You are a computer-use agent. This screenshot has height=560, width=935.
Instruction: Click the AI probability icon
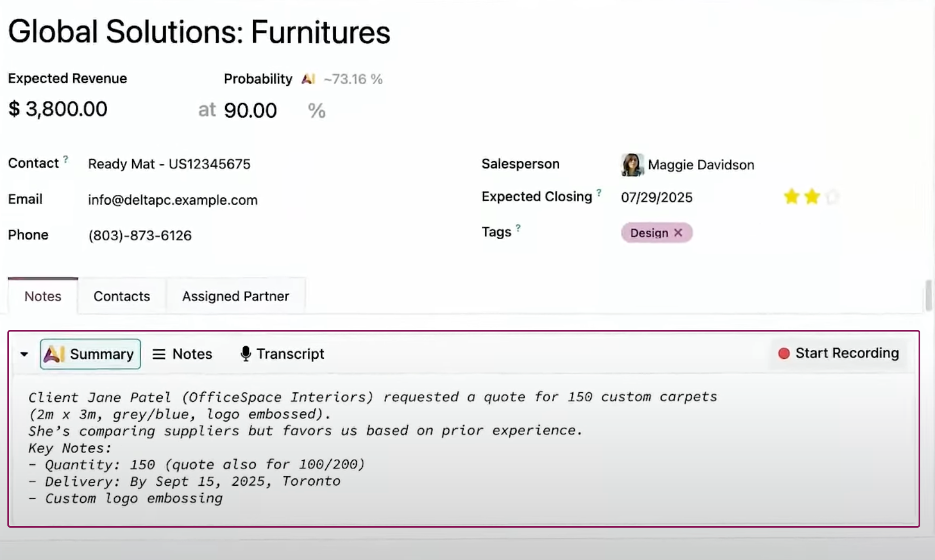[308, 79]
